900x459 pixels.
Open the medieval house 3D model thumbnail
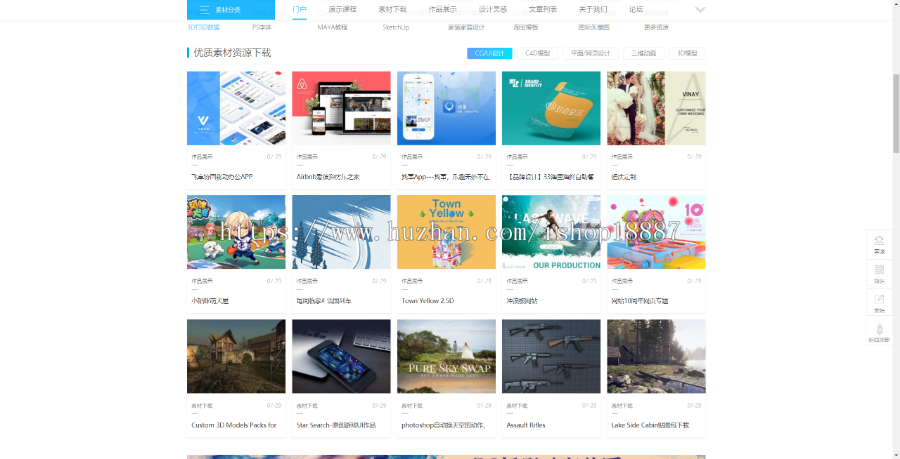pos(236,356)
